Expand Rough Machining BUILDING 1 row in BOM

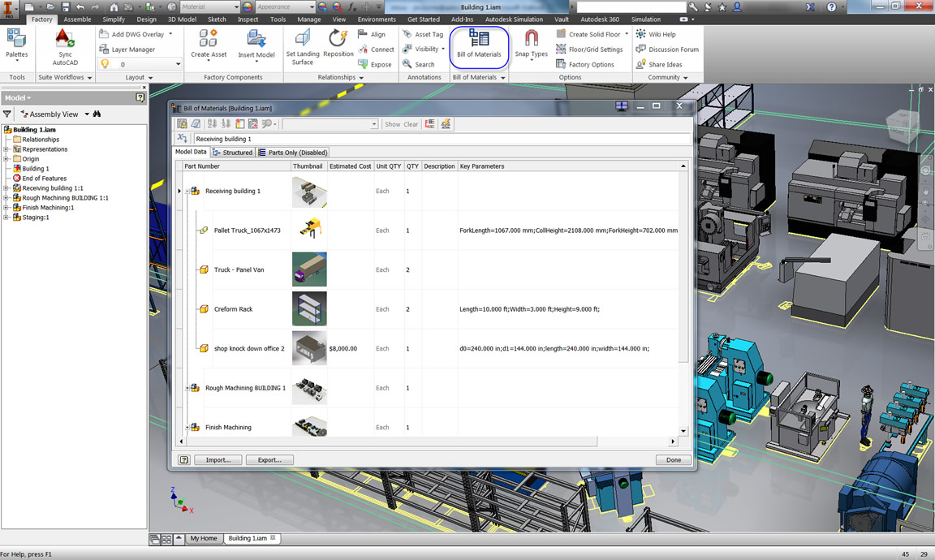pyautogui.click(x=187, y=388)
